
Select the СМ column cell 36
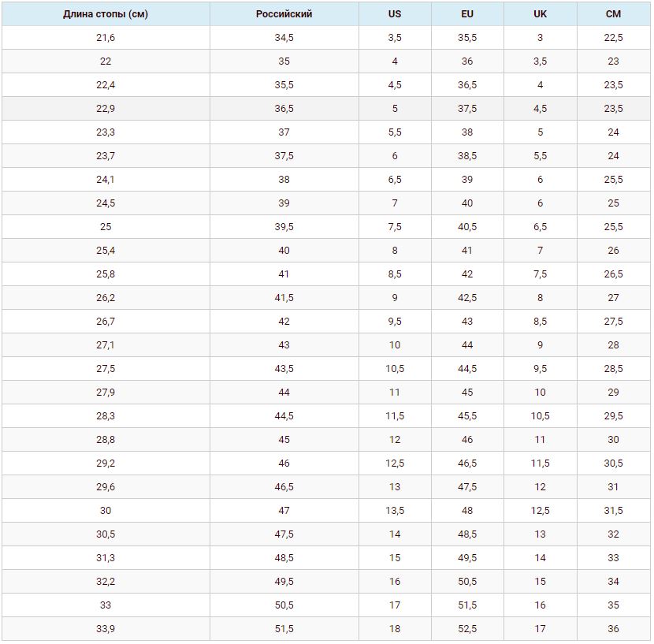coord(613,629)
